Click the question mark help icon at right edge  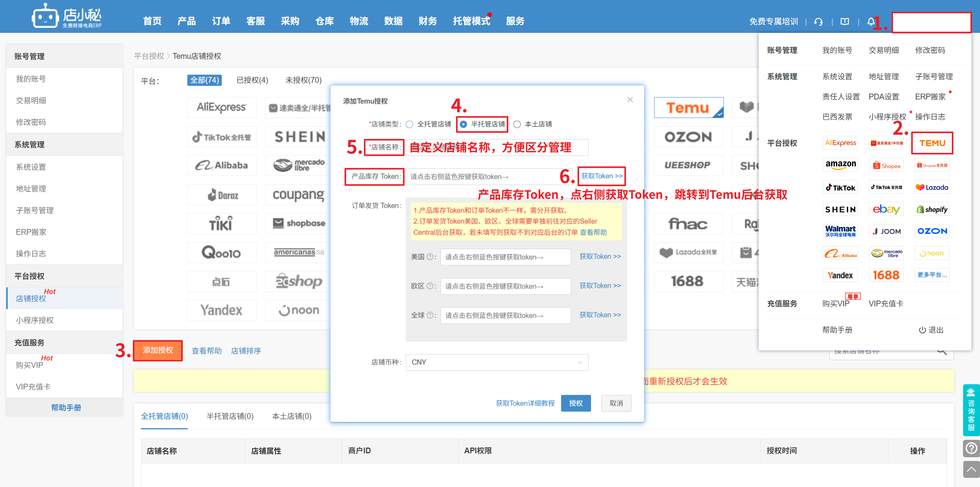[971, 448]
